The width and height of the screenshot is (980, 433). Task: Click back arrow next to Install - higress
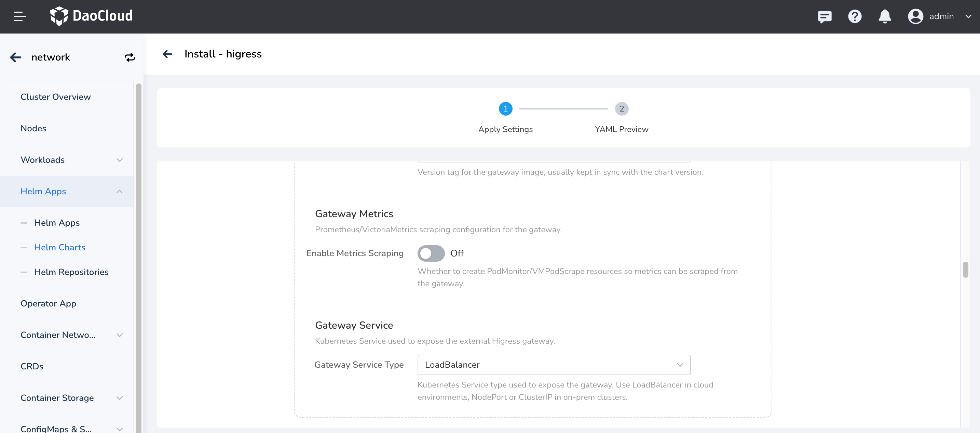click(167, 54)
